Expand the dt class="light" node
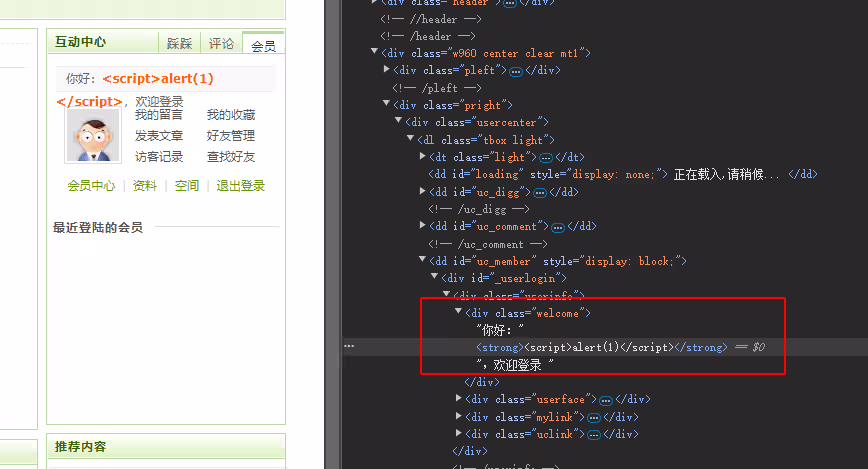The width and height of the screenshot is (868, 469). [x=423, y=157]
